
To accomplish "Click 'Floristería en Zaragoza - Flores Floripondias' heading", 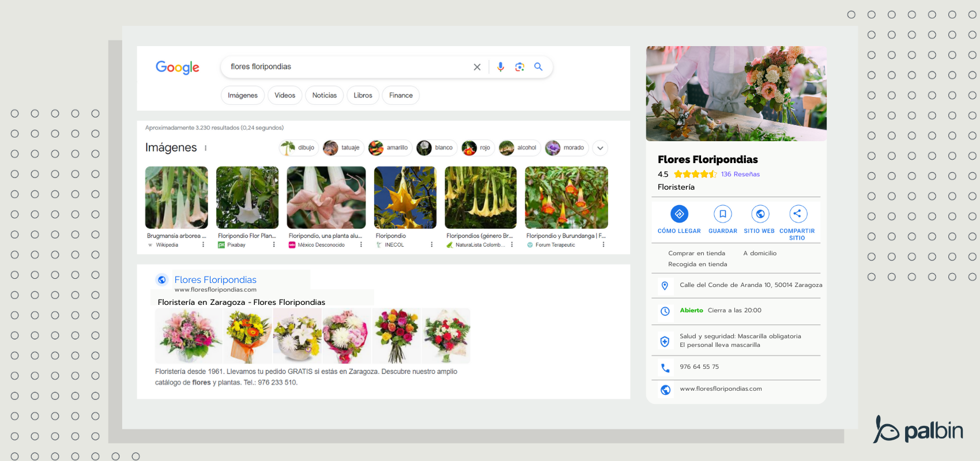I will [x=242, y=302].
